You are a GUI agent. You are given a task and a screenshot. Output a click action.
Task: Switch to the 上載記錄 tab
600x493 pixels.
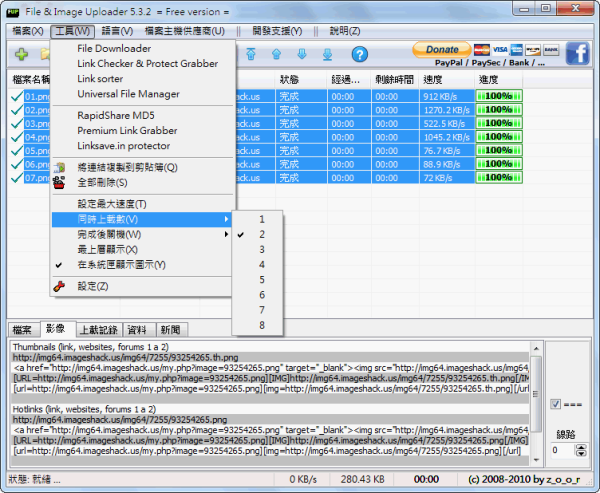pyautogui.click(x=99, y=330)
